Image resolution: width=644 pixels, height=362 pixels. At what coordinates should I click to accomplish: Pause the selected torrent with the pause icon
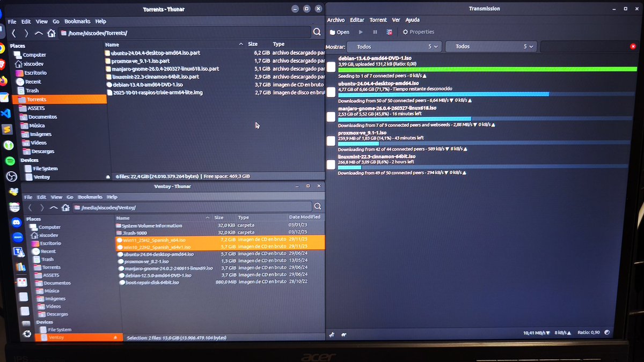tap(375, 32)
